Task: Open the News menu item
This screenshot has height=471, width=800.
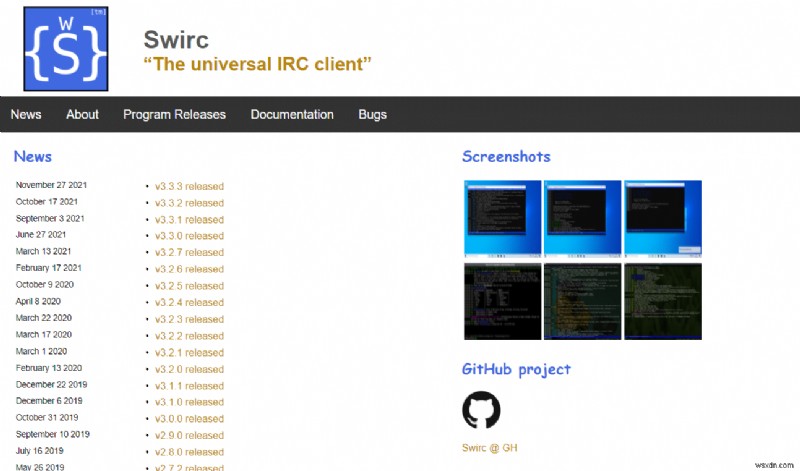Action: coord(26,114)
